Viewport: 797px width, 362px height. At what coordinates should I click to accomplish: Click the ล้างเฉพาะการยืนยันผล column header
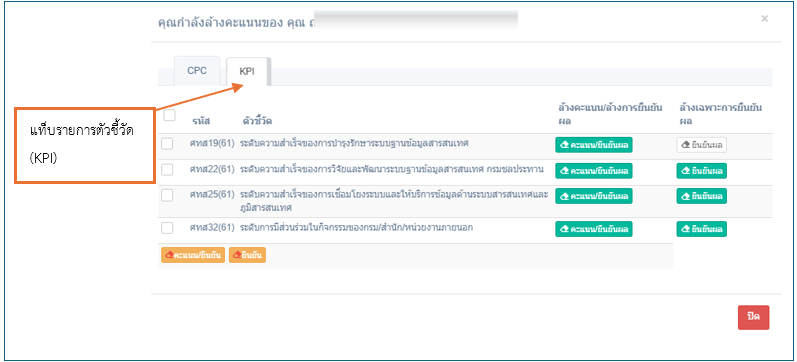click(x=721, y=114)
